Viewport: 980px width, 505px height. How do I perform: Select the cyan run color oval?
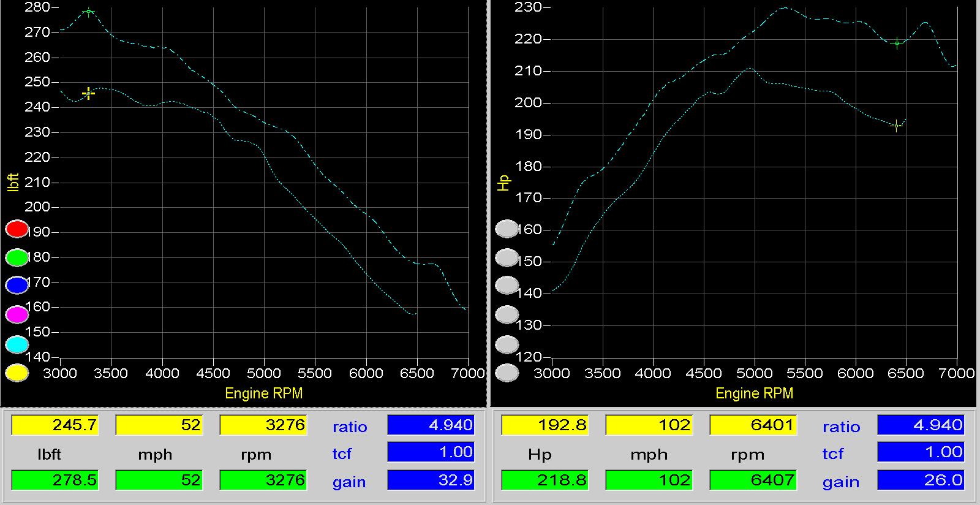tap(17, 344)
